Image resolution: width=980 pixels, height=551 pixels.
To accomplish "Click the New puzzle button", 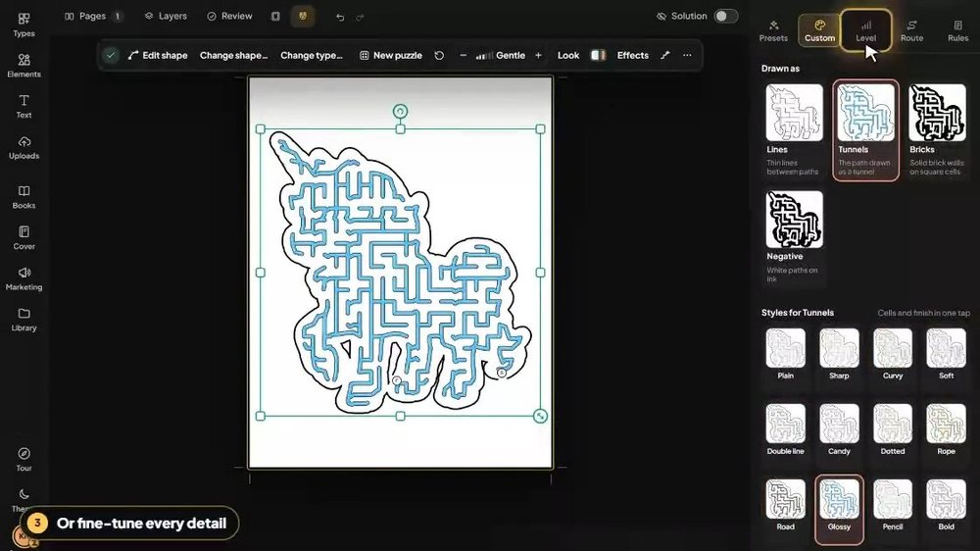I will [x=391, y=55].
